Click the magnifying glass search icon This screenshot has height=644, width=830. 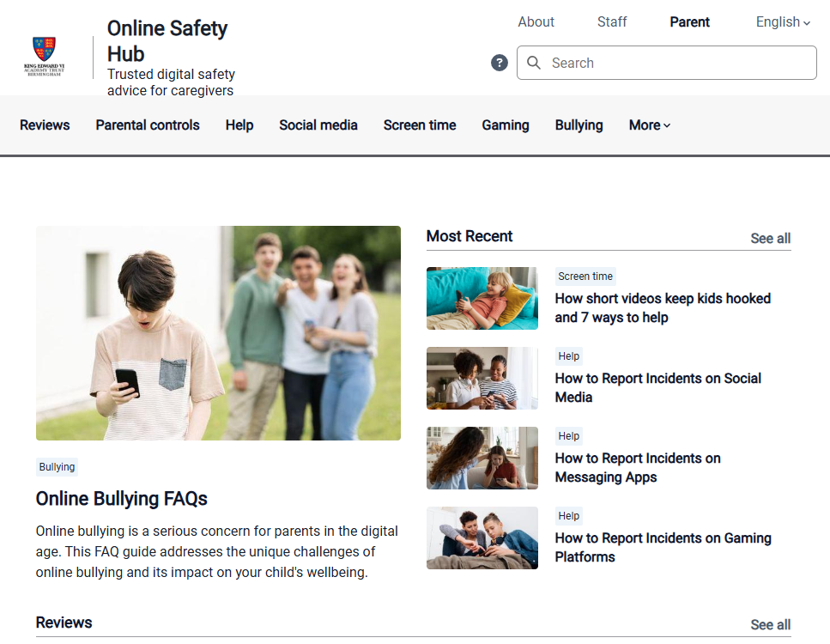pos(534,63)
